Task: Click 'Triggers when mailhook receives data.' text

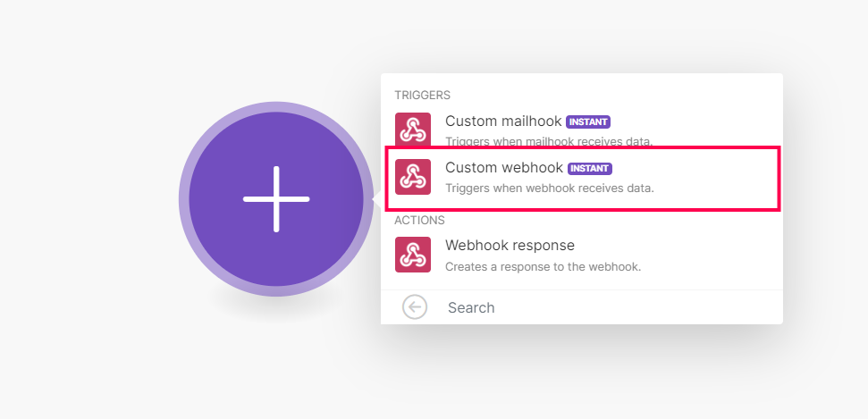Action: (x=549, y=142)
